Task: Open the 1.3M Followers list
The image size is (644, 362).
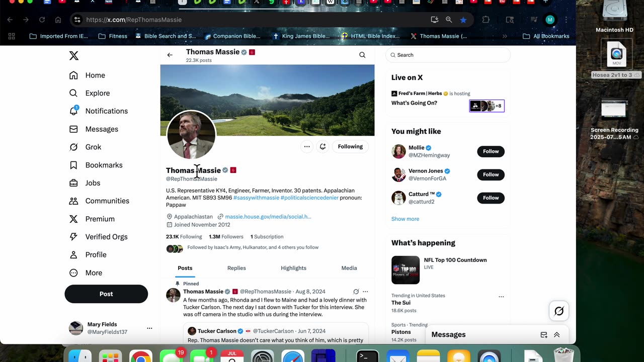Action: 226,237
